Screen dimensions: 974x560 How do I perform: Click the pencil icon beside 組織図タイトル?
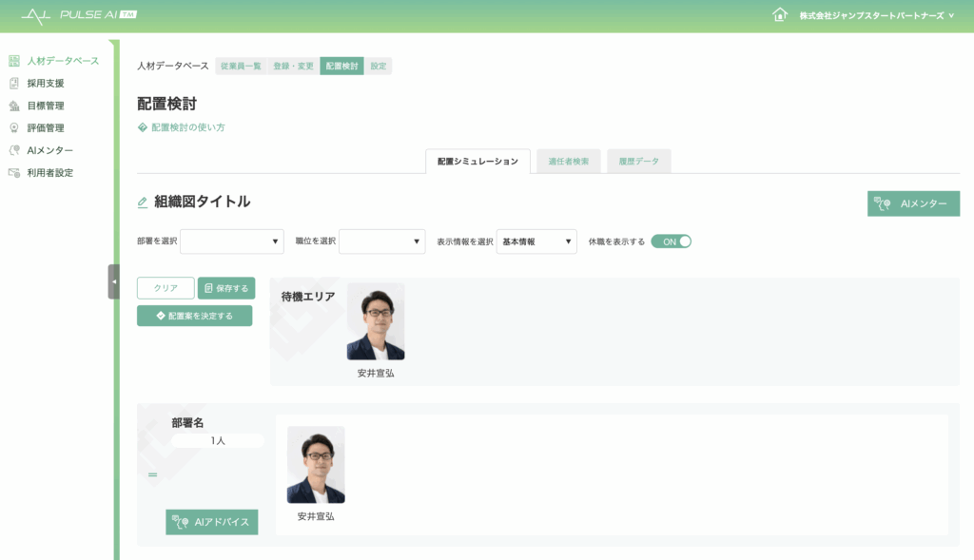[143, 203]
